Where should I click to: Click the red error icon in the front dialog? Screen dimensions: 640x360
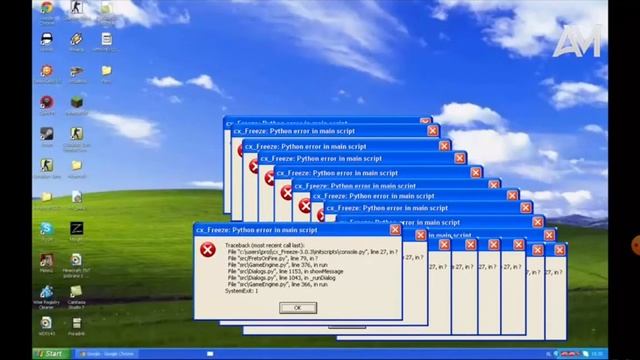(x=208, y=249)
